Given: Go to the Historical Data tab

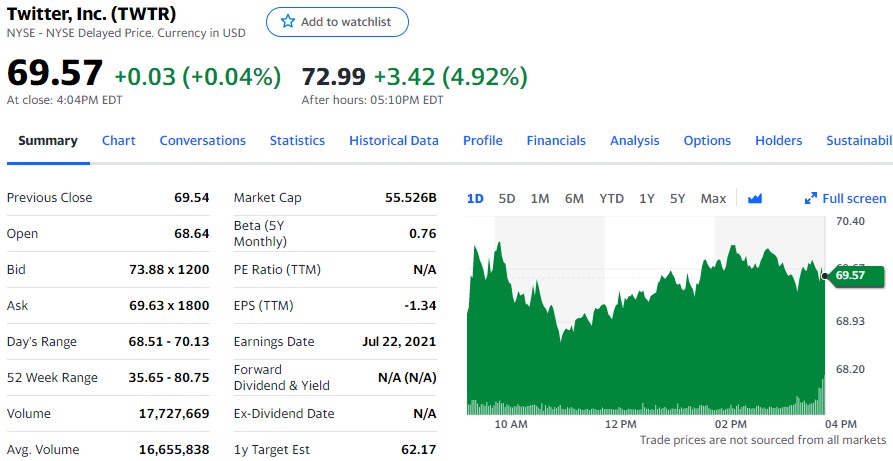Looking at the screenshot, I should [x=394, y=141].
